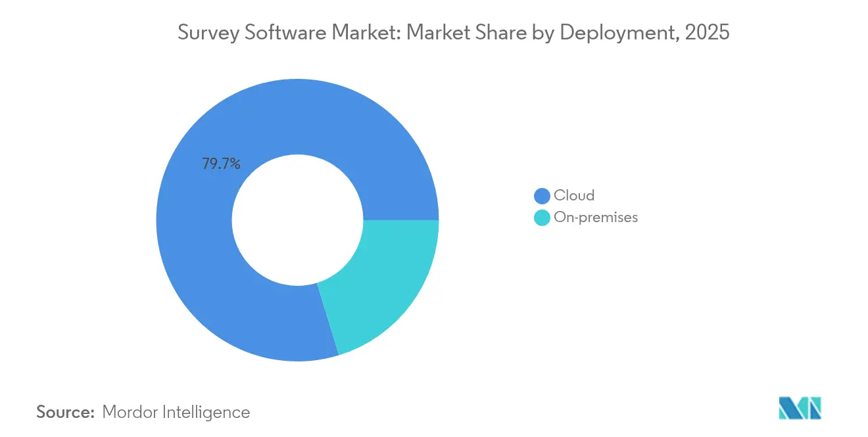
Task: Click the 79.7% data label
Action: tap(221, 164)
